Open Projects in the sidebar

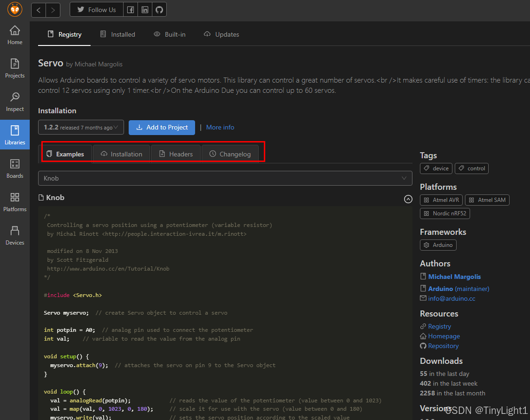coord(15,69)
